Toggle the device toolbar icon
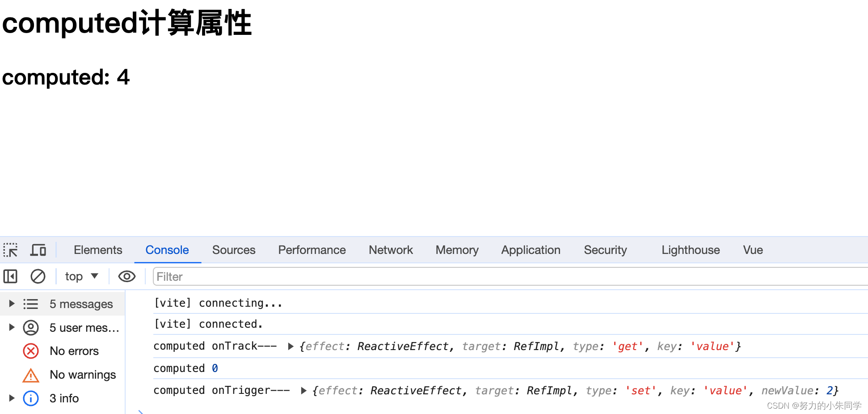Viewport: 868px width, 414px height. coord(38,250)
